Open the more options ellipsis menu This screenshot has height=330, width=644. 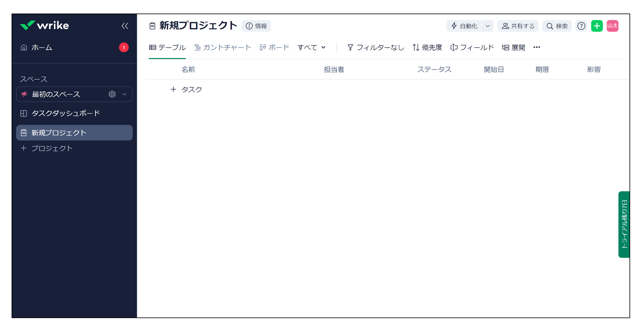pyautogui.click(x=537, y=47)
